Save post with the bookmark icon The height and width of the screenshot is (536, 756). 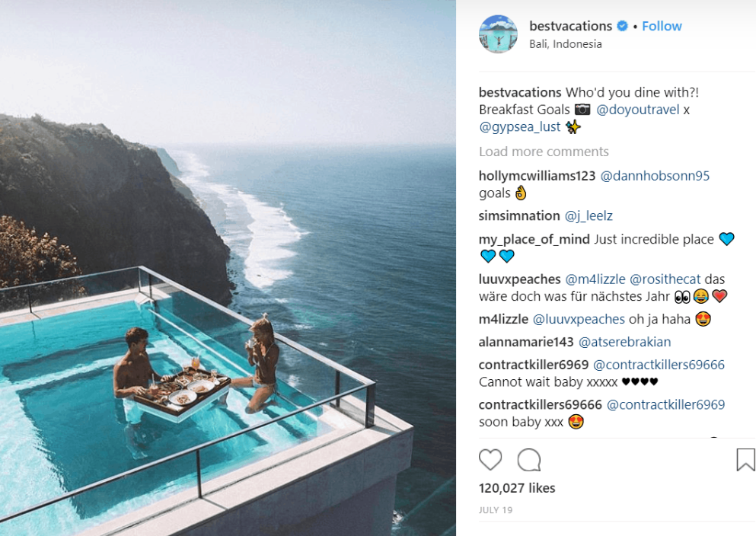pyautogui.click(x=745, y=459)
